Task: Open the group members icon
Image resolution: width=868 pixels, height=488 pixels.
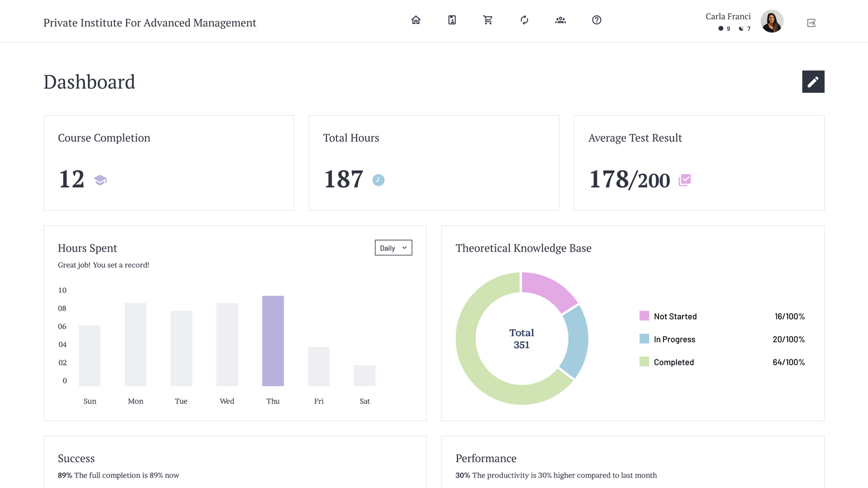Action: pyautogui.click(x=560, y=20)
